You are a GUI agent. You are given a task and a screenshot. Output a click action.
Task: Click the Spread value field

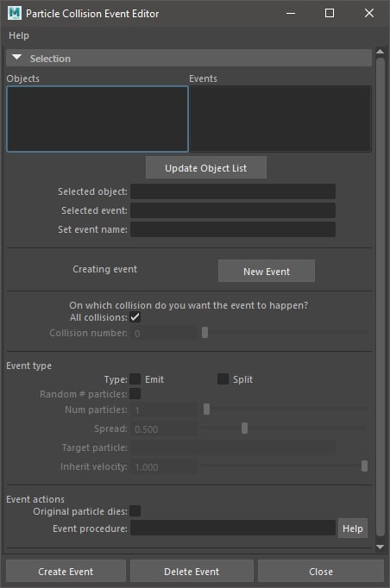(164, 429)
